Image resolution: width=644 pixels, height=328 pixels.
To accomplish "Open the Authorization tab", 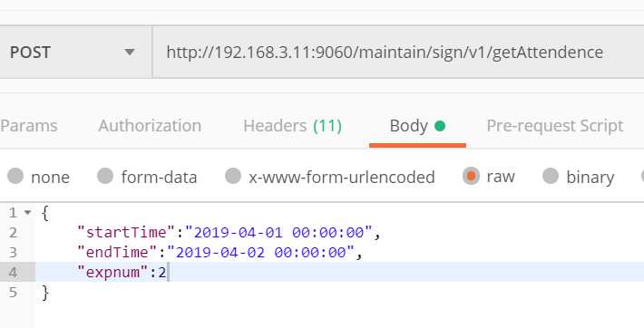I will pos(150,126).
